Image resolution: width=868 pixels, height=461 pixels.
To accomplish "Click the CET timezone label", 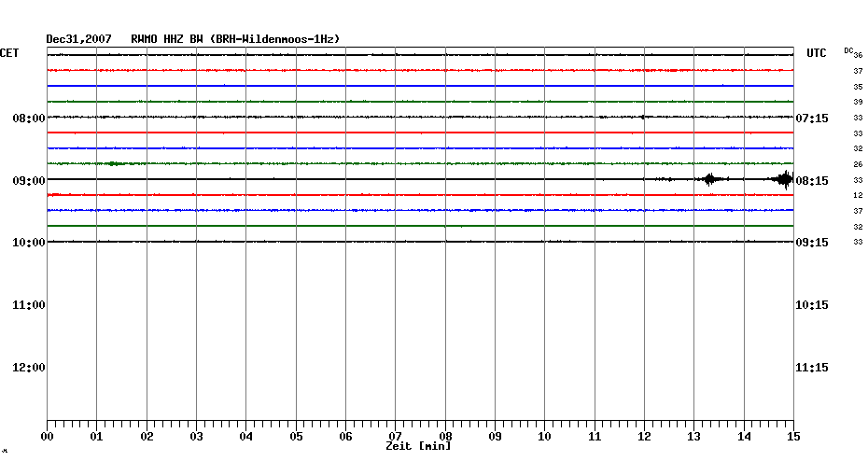I will [x=8, y=53].
